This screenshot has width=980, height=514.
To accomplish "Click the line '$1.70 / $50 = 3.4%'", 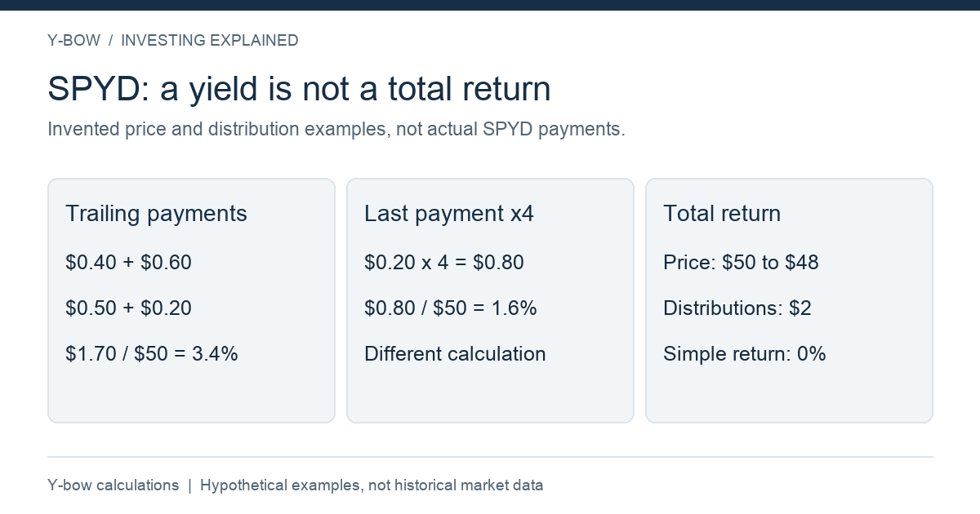I will click(x=152, y=354).
